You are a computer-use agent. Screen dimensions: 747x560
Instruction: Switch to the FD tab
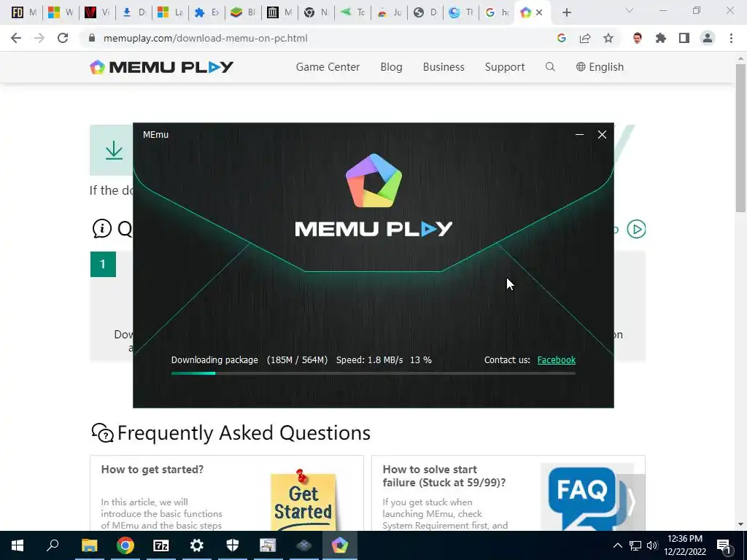tap(24, 13)
